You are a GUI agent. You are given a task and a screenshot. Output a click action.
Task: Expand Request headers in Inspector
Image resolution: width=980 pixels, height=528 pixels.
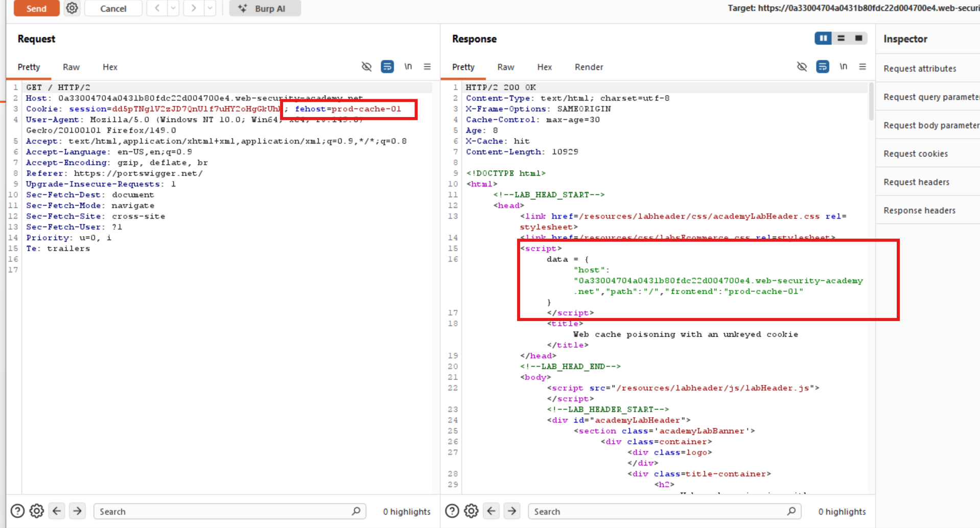click(x=928, y=182)
